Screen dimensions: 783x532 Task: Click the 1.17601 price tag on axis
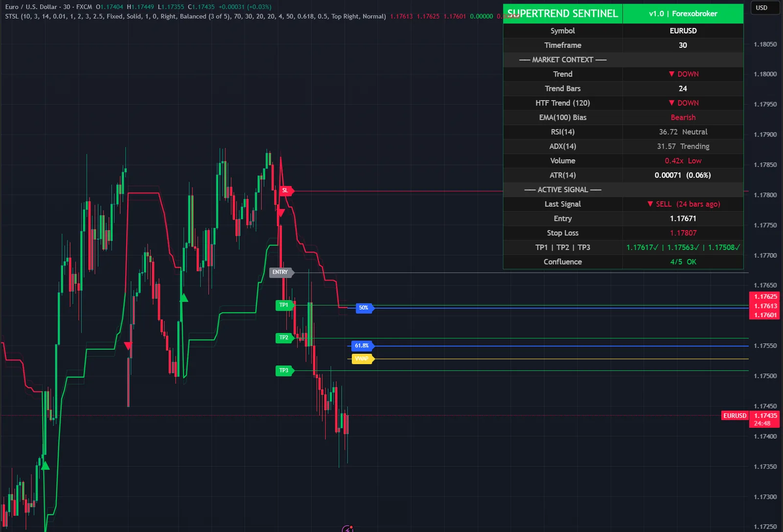(765, 315)
